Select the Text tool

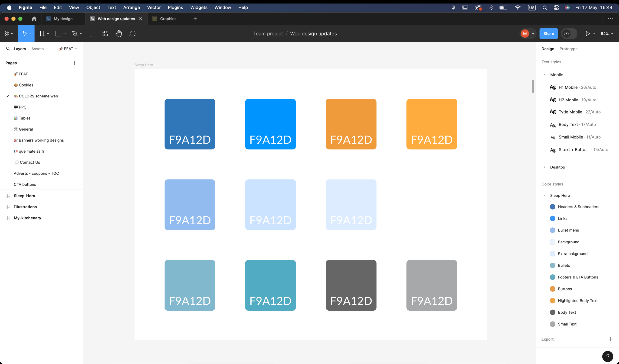click(91, 34)
